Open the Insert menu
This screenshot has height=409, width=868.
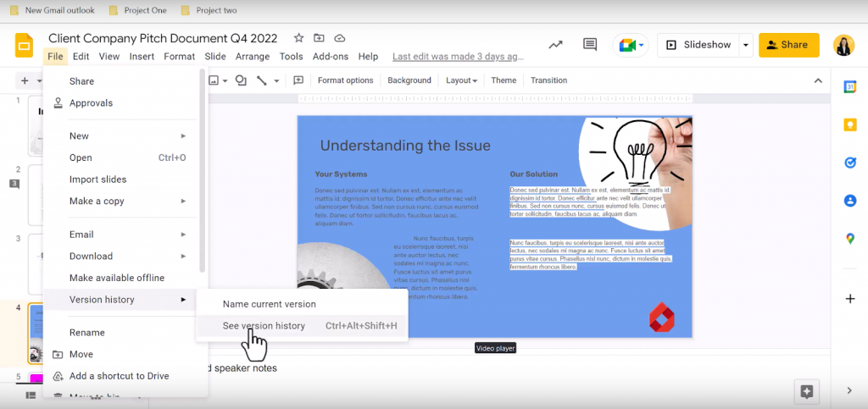(x=142, y=57)
